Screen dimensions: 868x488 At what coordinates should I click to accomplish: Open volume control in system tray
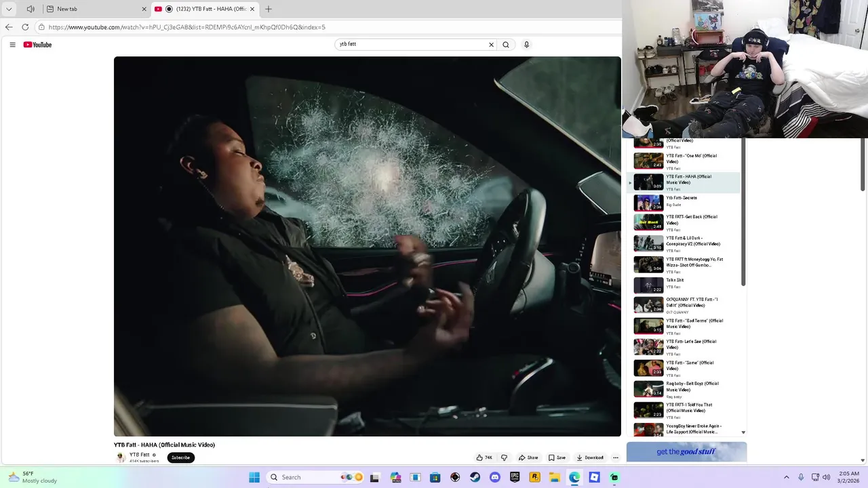click(826, 477)
